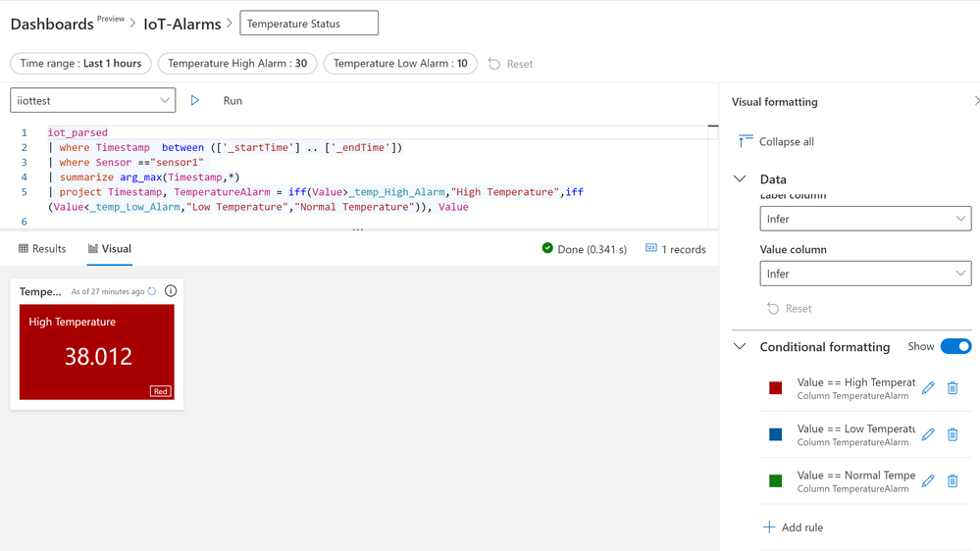Click the 'Value == High Temperat' rule text

(x=856, y=382)
